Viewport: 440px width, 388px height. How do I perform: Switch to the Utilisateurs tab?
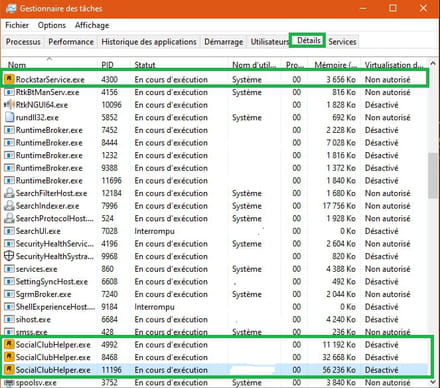point(270,42)
